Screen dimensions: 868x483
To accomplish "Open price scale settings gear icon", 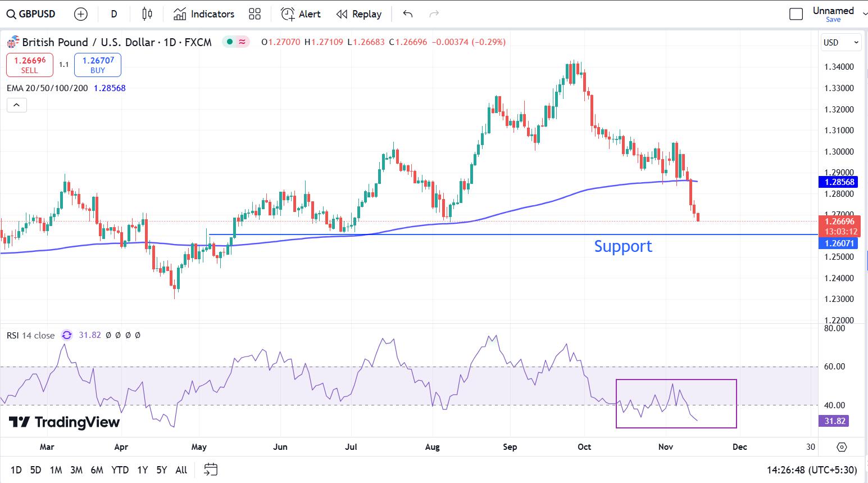I will [x=842, y=447].
